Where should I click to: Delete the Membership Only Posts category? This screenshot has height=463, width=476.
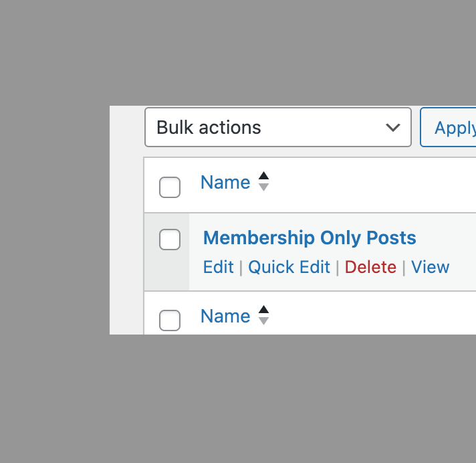370,267
